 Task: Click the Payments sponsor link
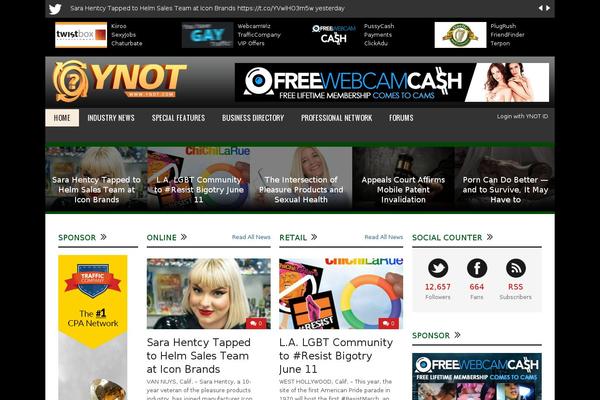(x=378, y=35)
